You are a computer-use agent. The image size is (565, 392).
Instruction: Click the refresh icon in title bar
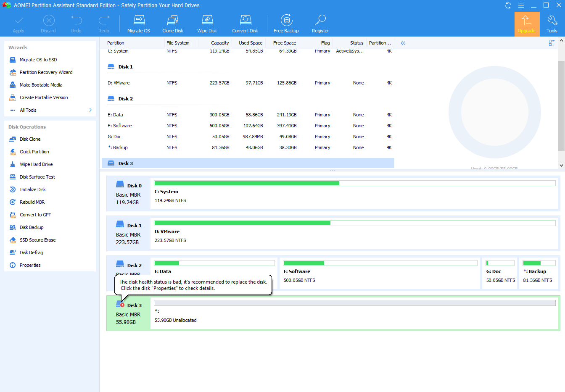[508, 5]
